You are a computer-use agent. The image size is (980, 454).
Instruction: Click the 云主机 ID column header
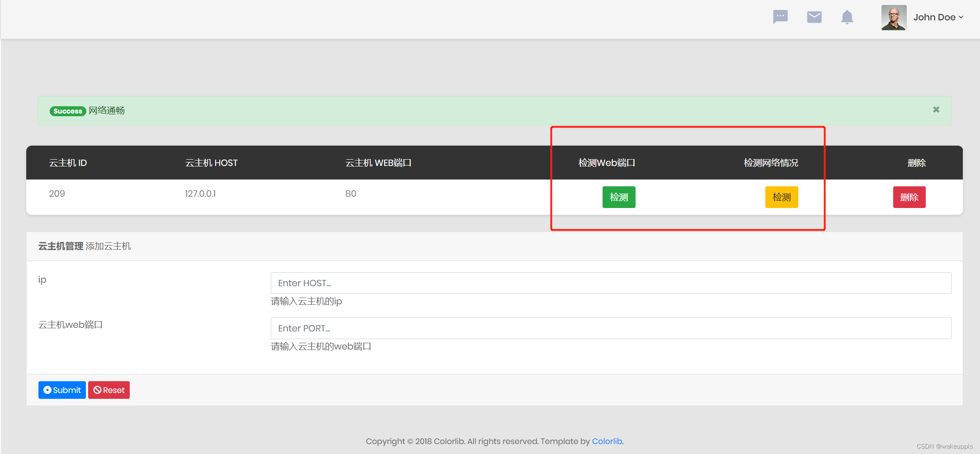point(68,163)
